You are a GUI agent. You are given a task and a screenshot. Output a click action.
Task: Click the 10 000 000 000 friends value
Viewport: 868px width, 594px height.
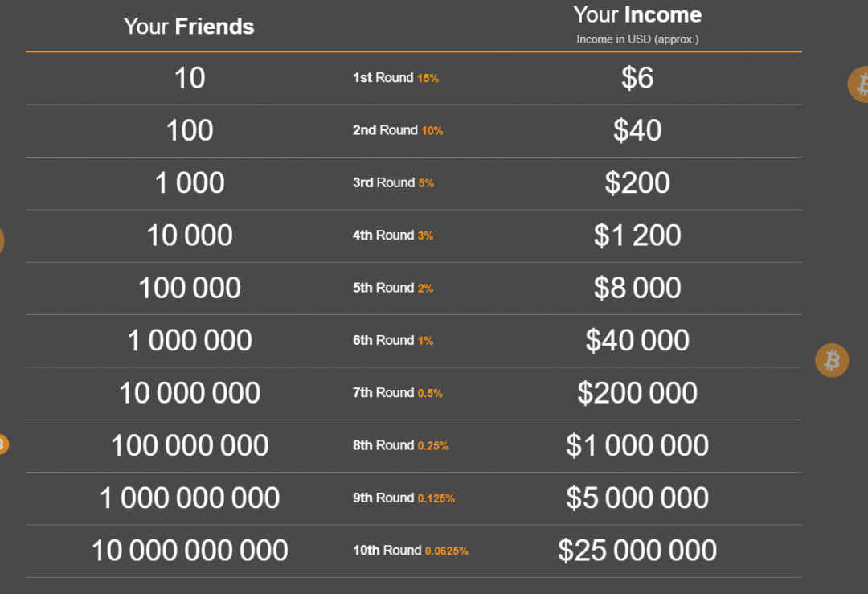[x=190, y=551]
